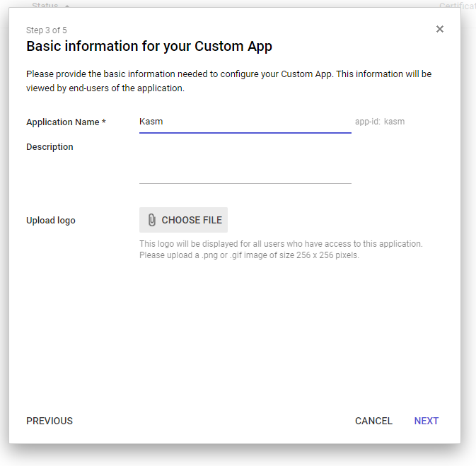This screenshot has width=476, height=466.
Task: Click the "Application Name *" label
Action: pyautogui.click(x=66, y=122)
